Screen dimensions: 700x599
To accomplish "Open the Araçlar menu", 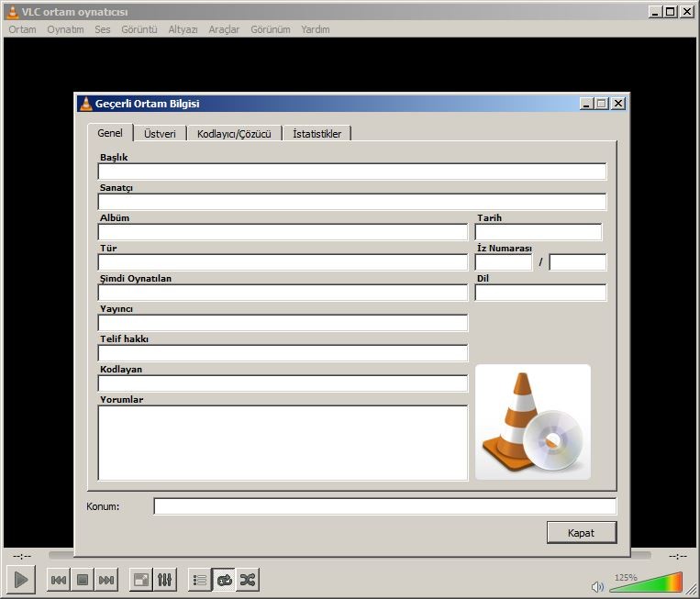I will 224,29.
